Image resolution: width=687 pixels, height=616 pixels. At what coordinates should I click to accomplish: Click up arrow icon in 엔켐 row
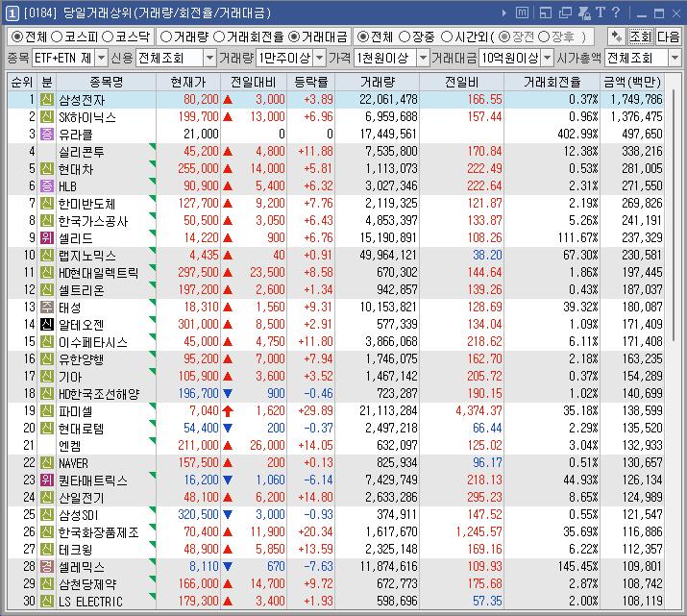[228, 446]
